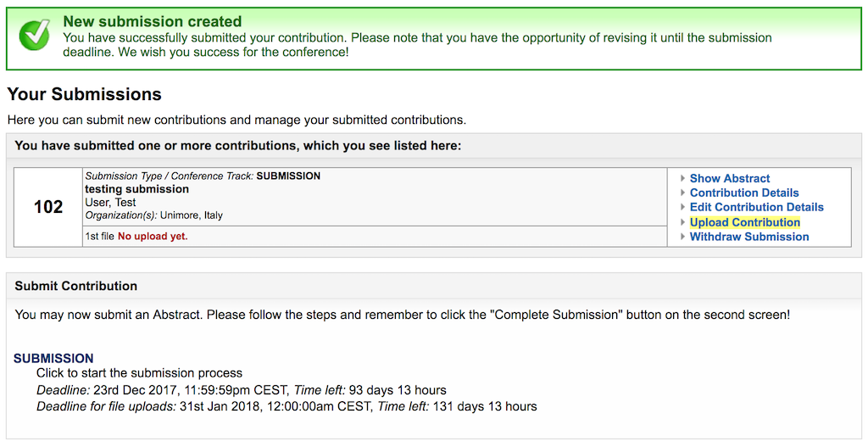868x447 pixels.
Task: Start a new SUBMISSION via the blue link
Action: (x=53, y=359)
